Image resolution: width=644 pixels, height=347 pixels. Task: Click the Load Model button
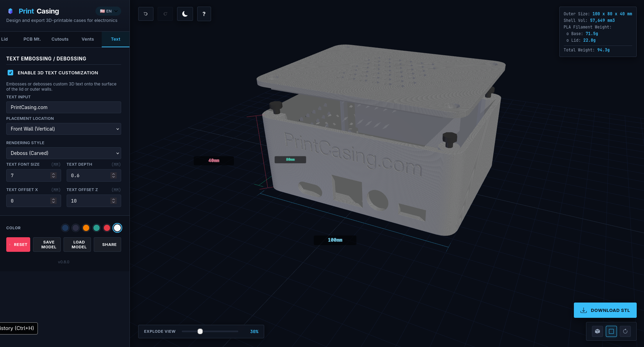(x=77, y=245)
